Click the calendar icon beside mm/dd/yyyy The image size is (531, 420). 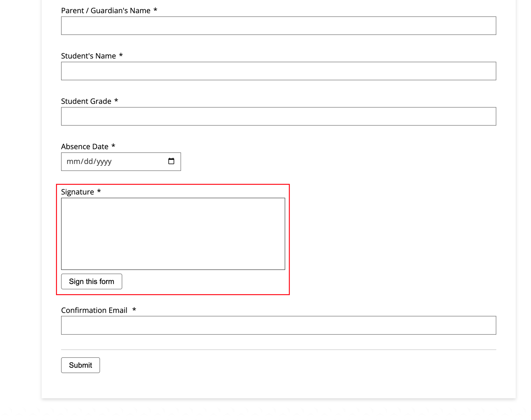click(x=171, y=162)
